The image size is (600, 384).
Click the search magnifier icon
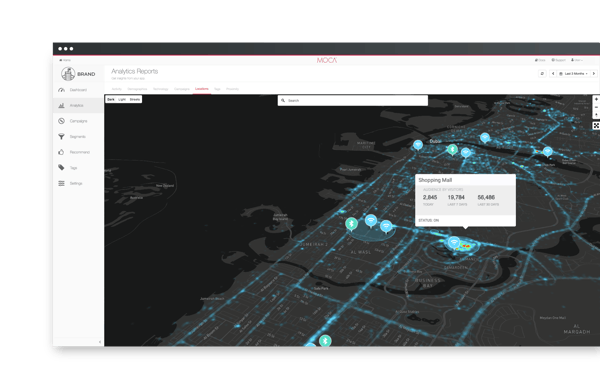[283, 101]
